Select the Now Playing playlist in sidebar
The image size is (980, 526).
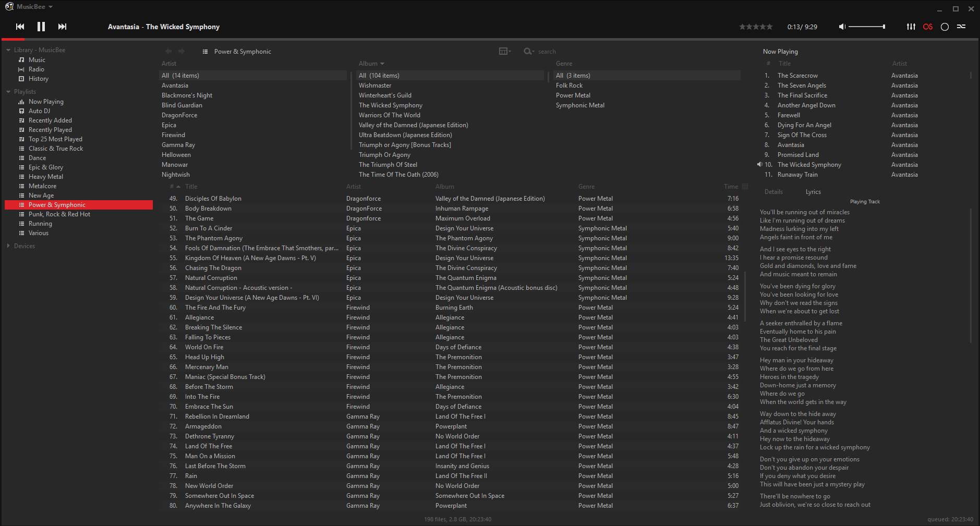click(46, 102)
